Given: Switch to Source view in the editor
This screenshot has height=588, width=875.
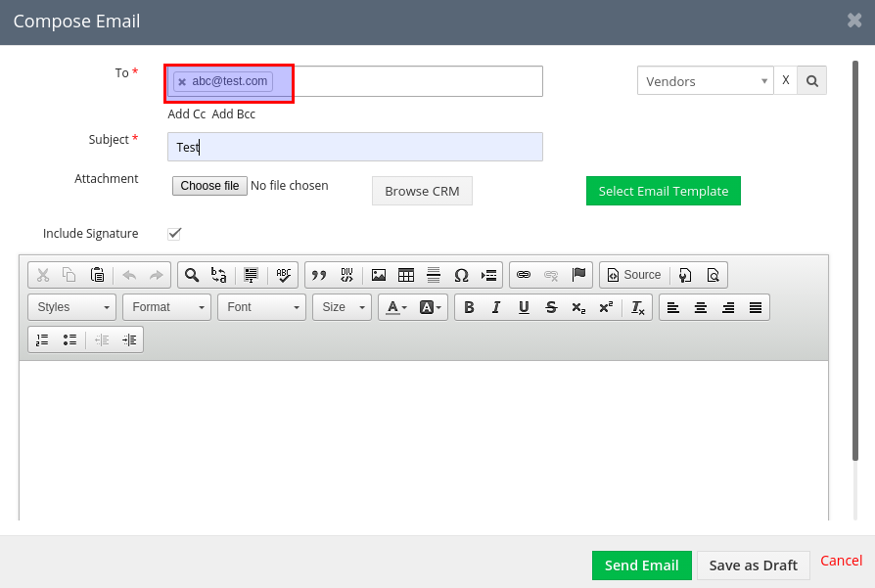Looking at the screenshot, I should 633,275.
